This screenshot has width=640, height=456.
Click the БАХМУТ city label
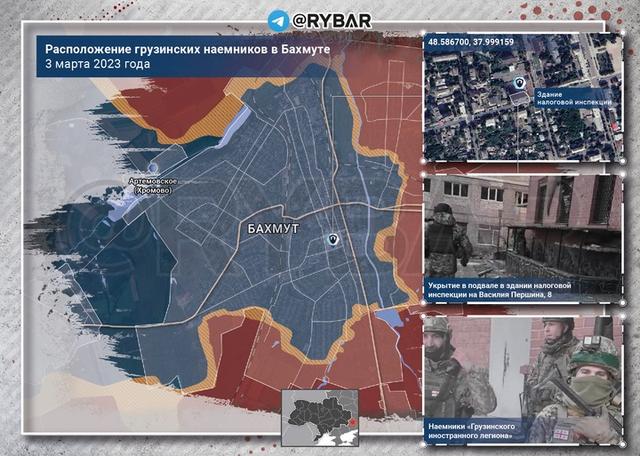pos(273,229)
